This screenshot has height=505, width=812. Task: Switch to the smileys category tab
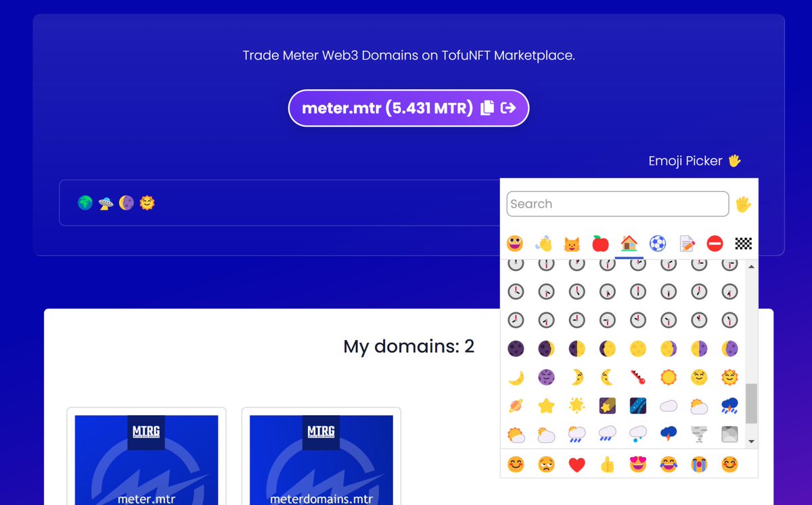coord(515,243)
